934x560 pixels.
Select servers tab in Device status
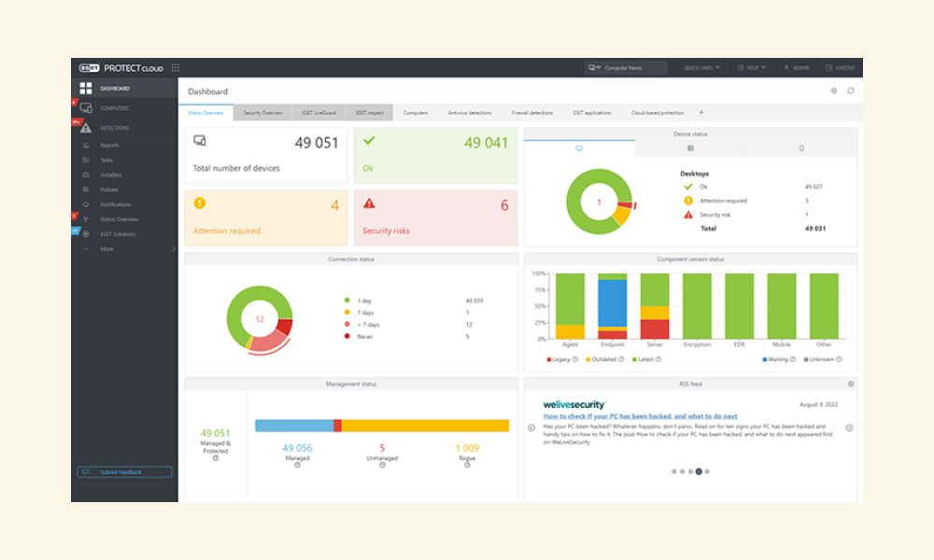(690, 148)
